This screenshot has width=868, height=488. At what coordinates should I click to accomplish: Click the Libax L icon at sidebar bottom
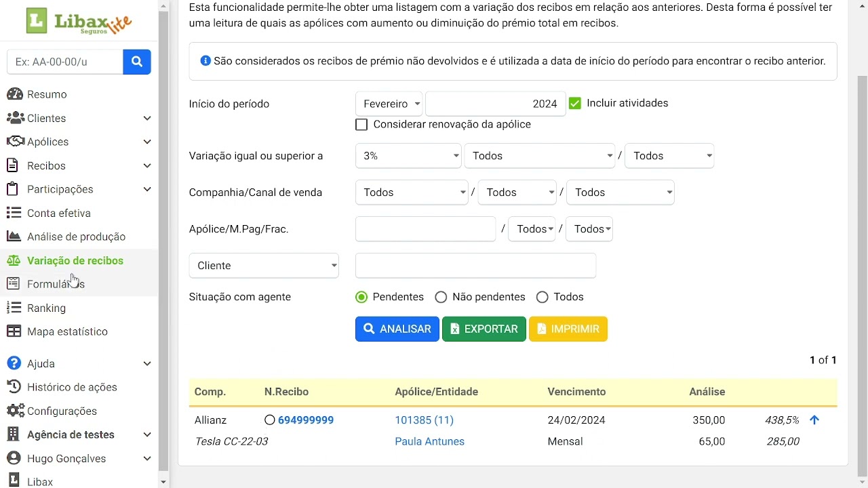[14, 481]
